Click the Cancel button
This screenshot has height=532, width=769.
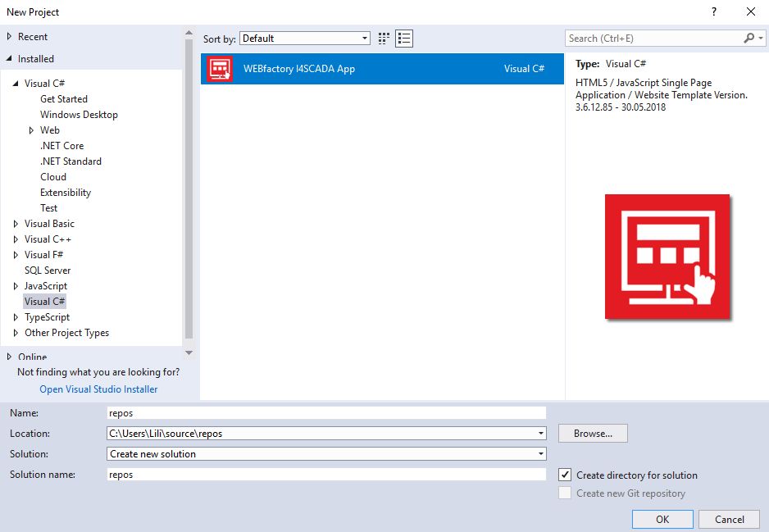click(x=730, y=519)
